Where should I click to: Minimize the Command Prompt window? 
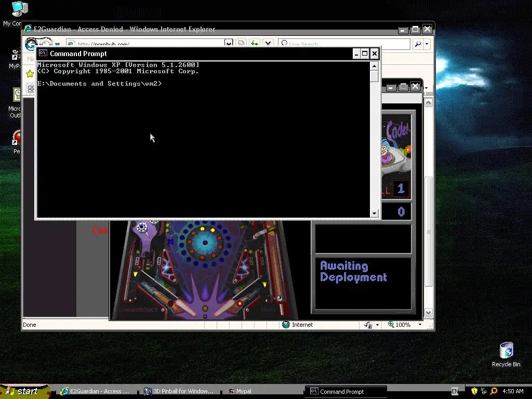[356, 54]
